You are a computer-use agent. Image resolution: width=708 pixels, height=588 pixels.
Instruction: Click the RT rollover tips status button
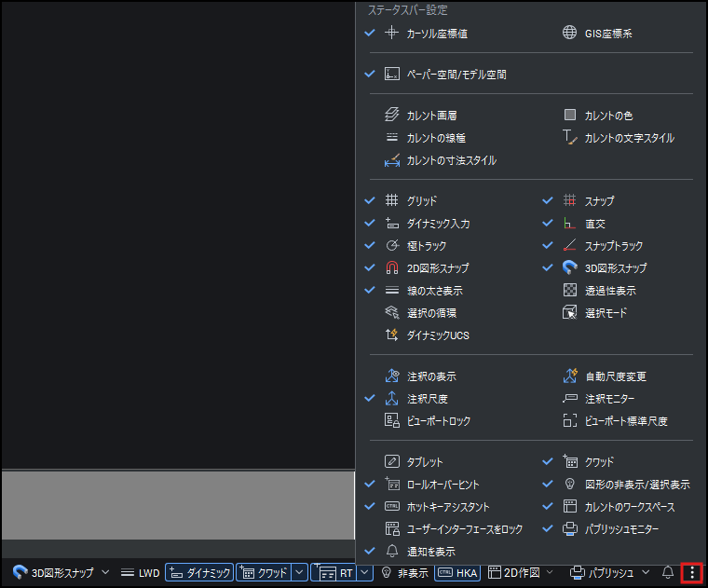pyautogui.click(x=337, y=573)
